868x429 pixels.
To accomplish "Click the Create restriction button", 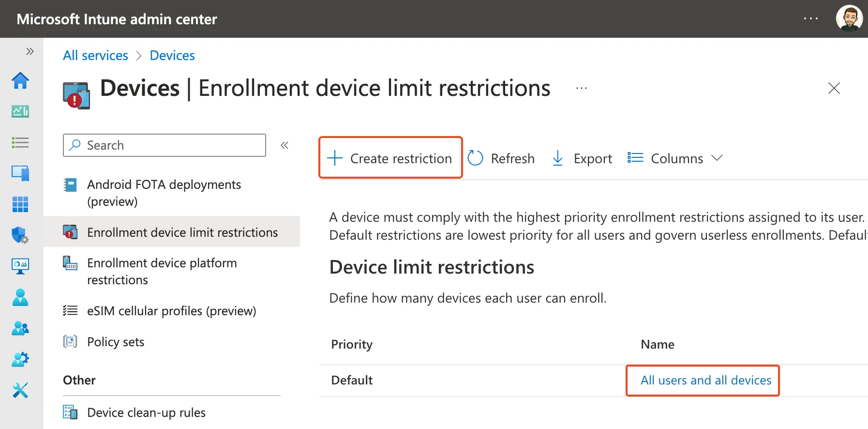I will pyautogui.click(x=390, y=158).
